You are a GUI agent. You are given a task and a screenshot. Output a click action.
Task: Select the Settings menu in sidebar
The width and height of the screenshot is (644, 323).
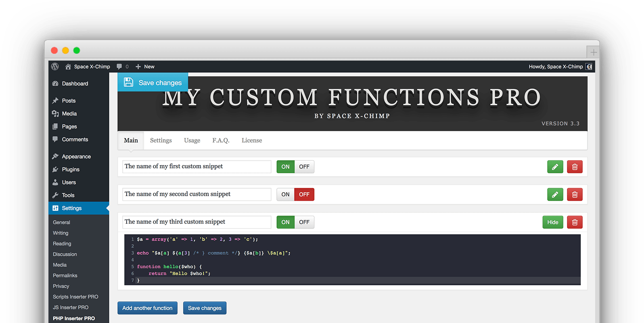click(x=79, y=208)
